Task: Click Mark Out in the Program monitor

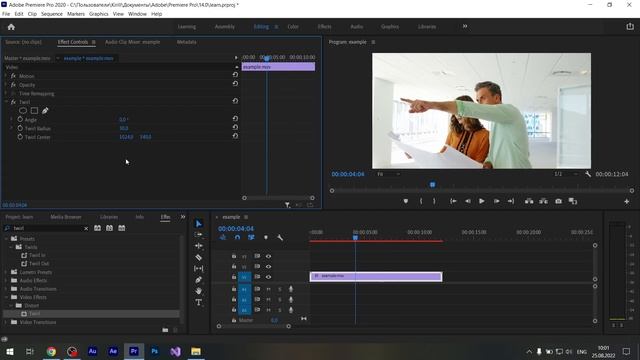Action: (434, 201)
